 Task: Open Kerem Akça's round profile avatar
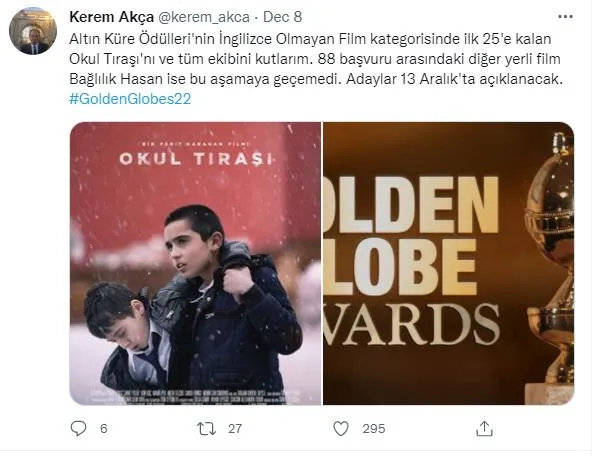click(33, 31)
